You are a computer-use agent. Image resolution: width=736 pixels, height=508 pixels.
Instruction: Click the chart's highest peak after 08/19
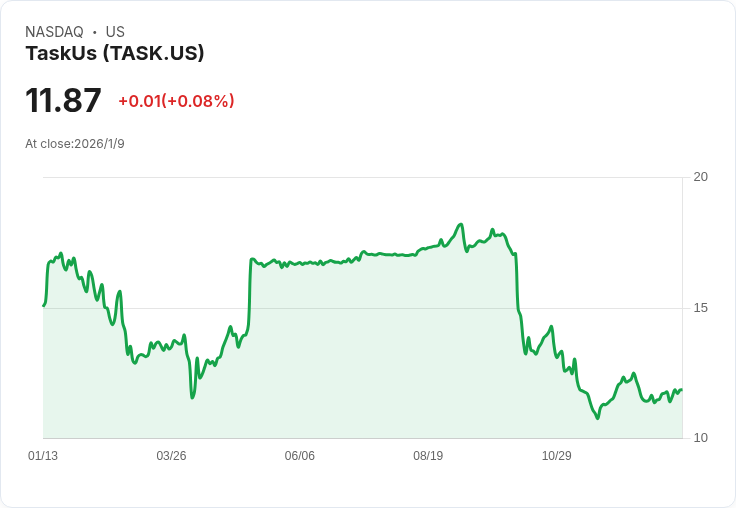461,224
